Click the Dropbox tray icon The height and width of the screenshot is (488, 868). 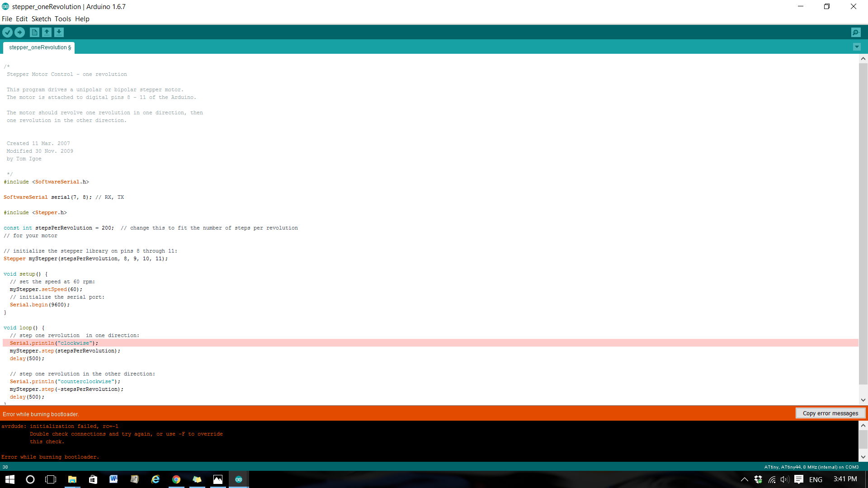pyautogui.click(x=758, y=479)
